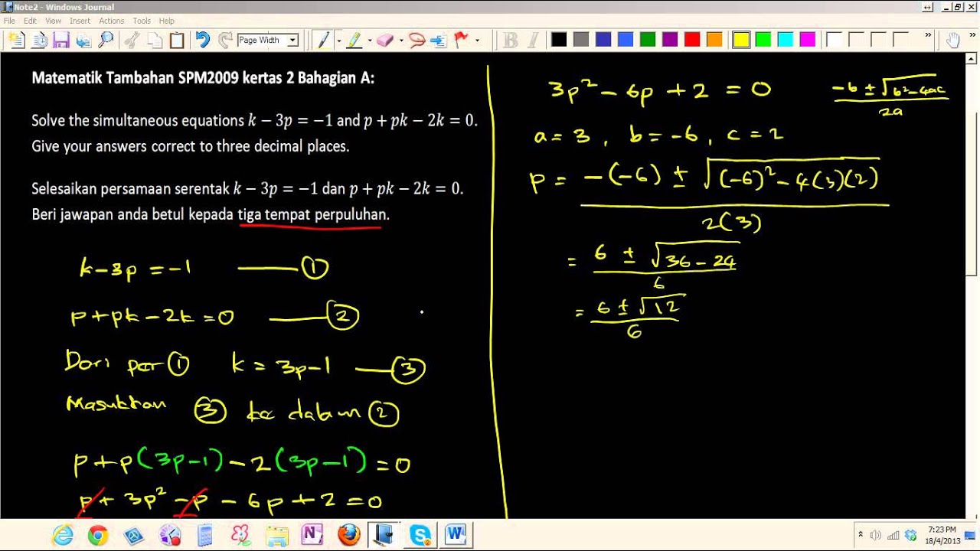Open the folder icon in the taskbar
The height and width of the screenshot is (551, 980).
[x=277, y=535]
